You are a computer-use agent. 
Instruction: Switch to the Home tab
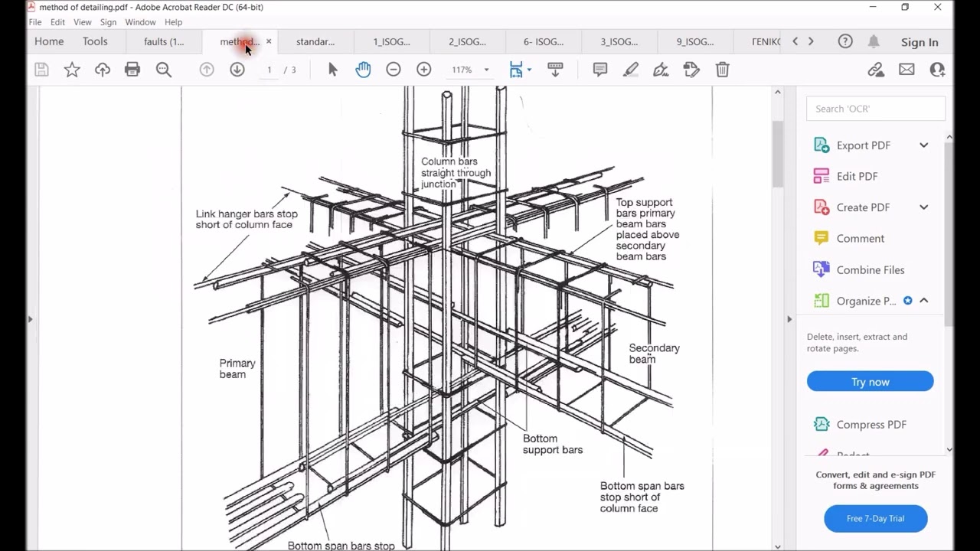click(x=49, y=42)
